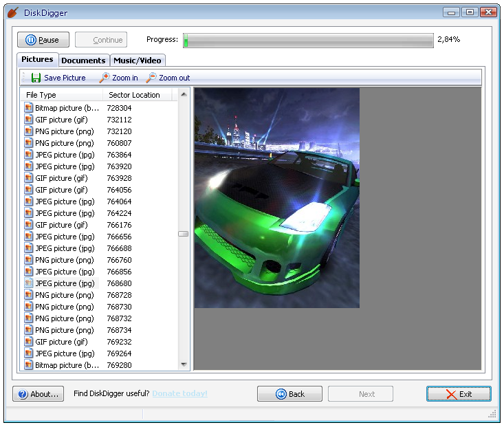Open the About dialog
This screenshot has width=504, height=425.
(x=39, y=394)
